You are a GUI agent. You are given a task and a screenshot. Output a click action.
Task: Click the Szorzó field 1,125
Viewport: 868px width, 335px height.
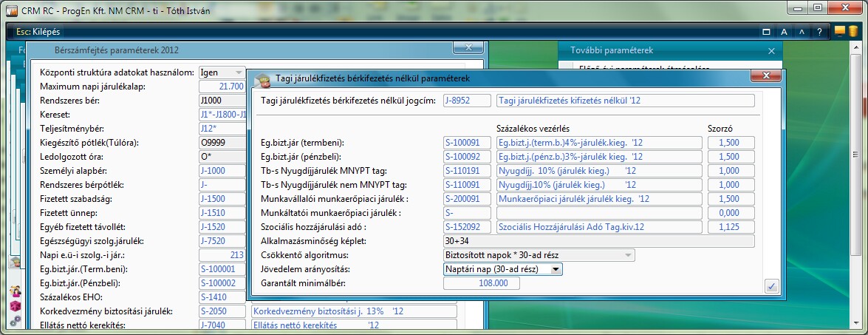pos(731,227)
